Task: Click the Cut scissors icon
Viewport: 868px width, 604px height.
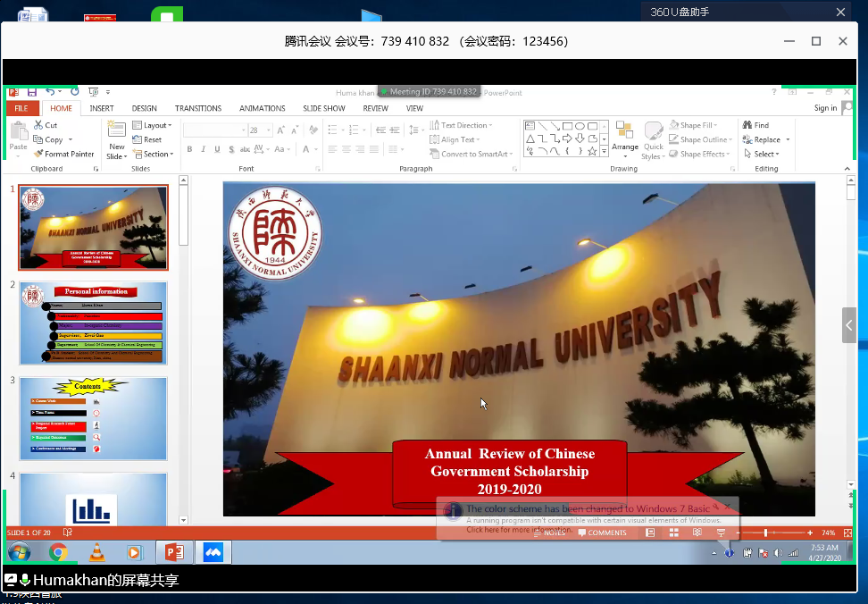Action: pyautogui.click(x=39, y=125)
